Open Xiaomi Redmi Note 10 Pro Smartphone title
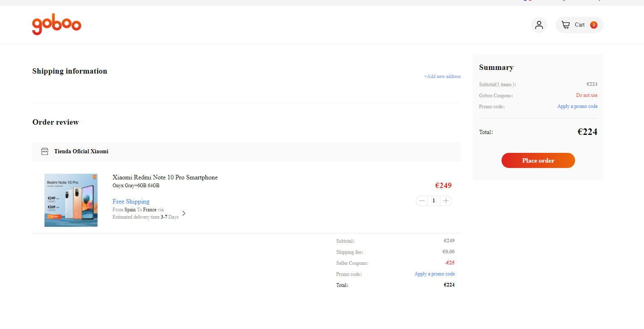This screenshot has width=644, height=329. pos(165,177)
